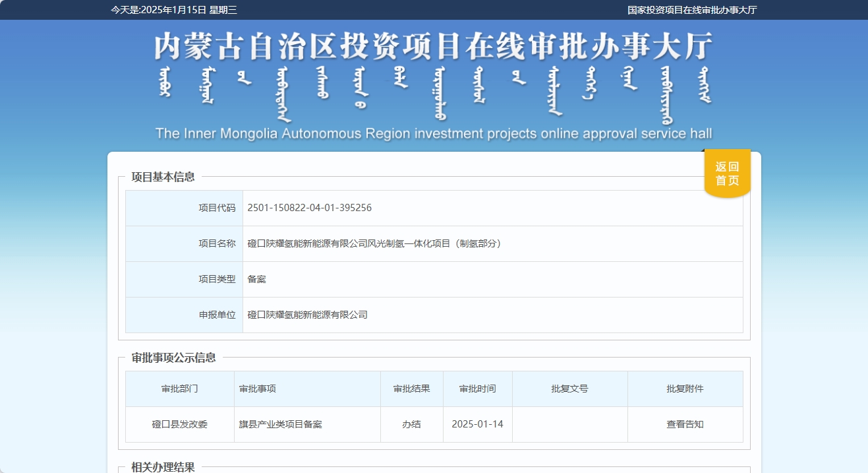This screenshot has height=473, width=868.
Task: Select the 项目类型 value 备案
Action: pyautogui.click(x=256, y=279)
